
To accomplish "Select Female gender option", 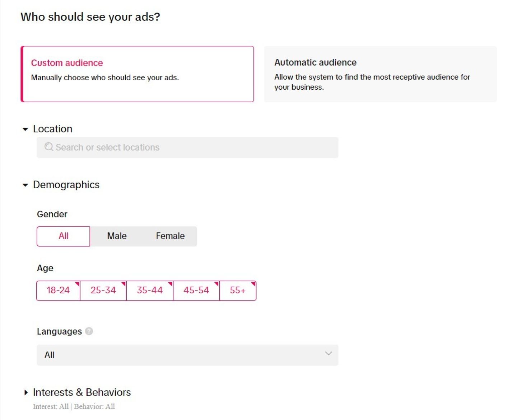I will 170,236.
